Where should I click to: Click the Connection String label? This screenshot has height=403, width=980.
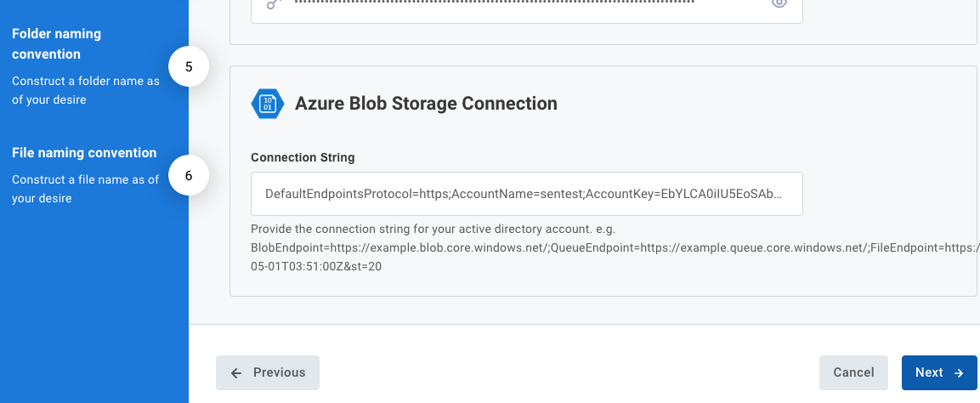click(x=303, y=157)
